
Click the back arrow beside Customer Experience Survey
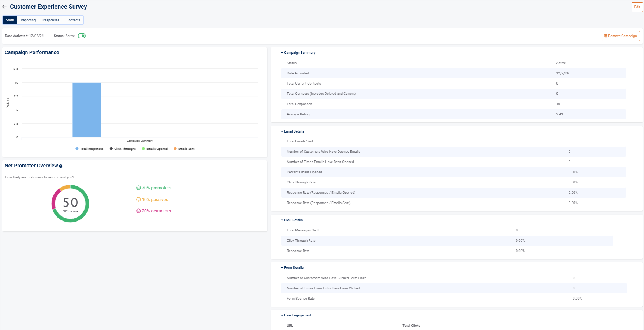[x=4, y=7]
